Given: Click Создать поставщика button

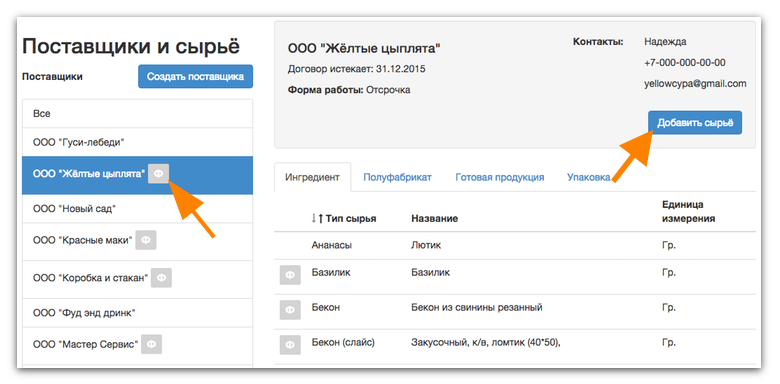Looking at the screenshot, I should (x=195, y=77).
